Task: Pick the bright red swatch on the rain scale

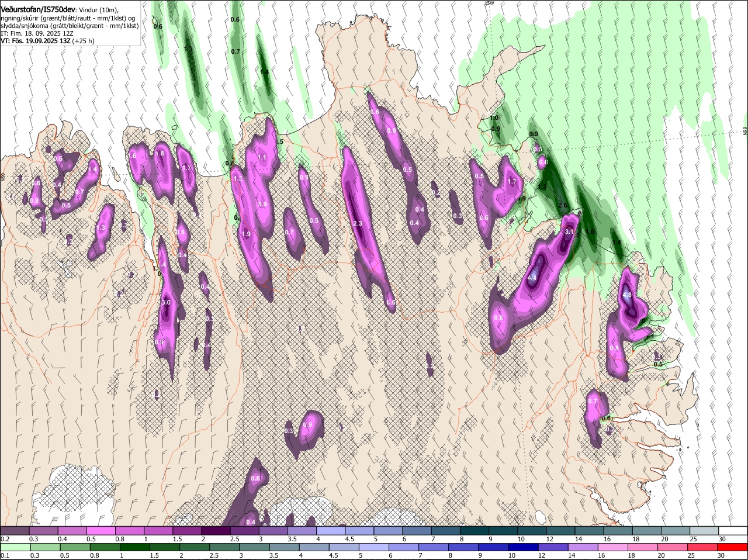Action: coord(733,547)
